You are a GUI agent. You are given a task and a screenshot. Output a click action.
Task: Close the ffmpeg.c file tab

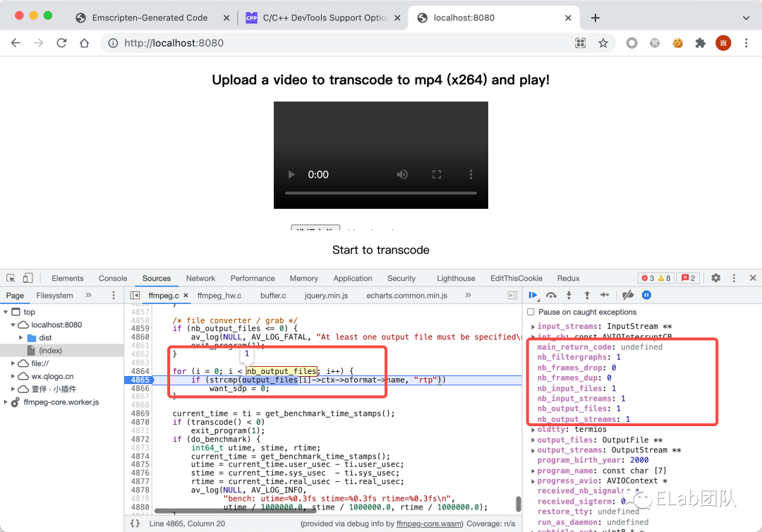186,296
